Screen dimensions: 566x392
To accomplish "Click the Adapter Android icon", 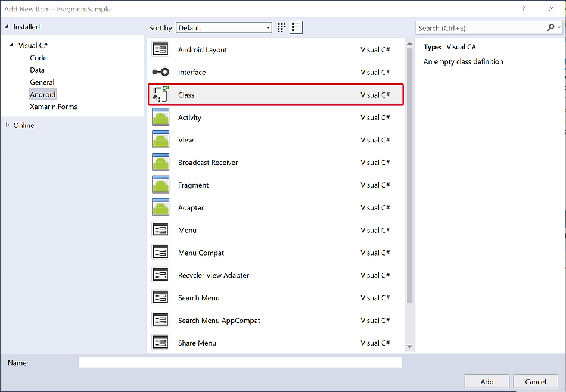I will [160, 207].
